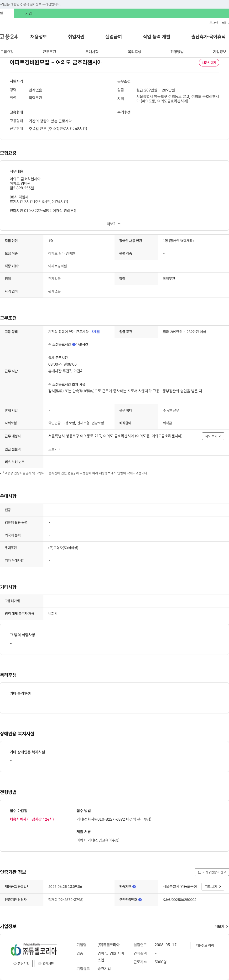Go to the 고용24 home logo

pos(9,36)
